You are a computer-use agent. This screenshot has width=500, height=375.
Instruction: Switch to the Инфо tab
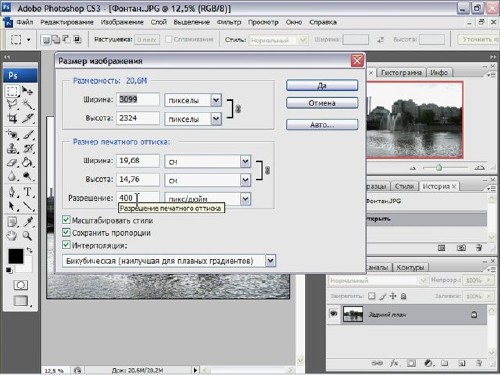click(439, 72)
